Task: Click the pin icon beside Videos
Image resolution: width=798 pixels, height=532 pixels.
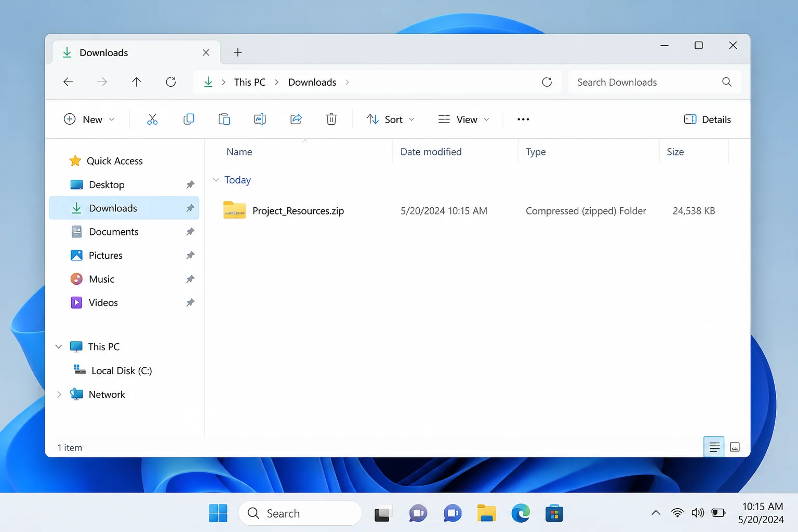Action: point(190,302)
